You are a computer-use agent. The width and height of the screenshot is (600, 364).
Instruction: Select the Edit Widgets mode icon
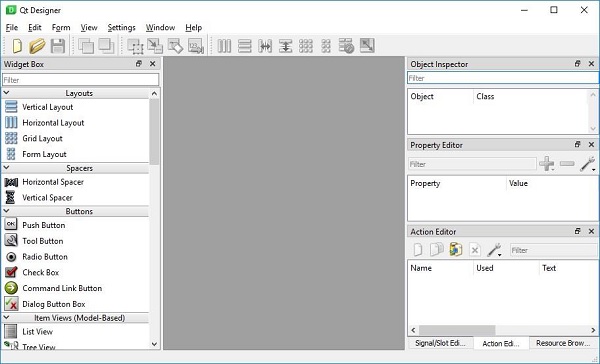pos(135,46)
